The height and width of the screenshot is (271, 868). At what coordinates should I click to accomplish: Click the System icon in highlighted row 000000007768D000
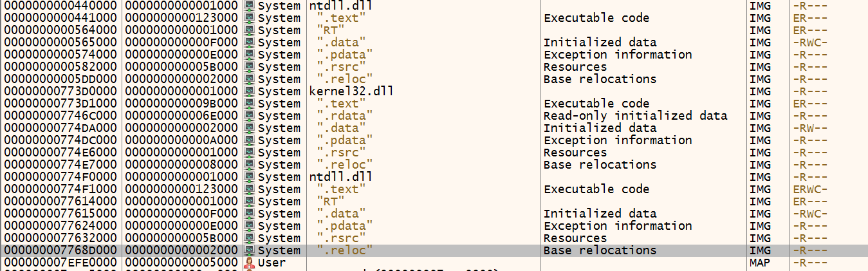pyautogui.click(x=250, y=250)
